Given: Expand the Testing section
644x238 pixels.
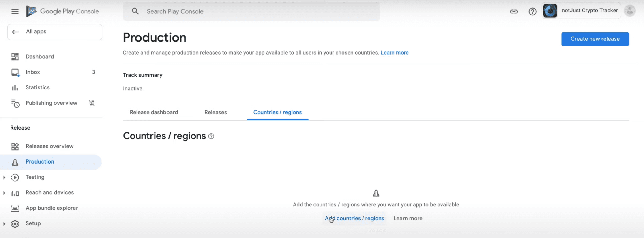Looking at the screenshot, I should point(4,177).
